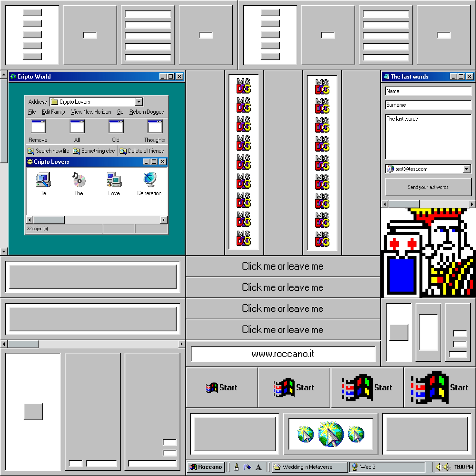Click scroll down arrow beside Cripto World

pos(4,251)
